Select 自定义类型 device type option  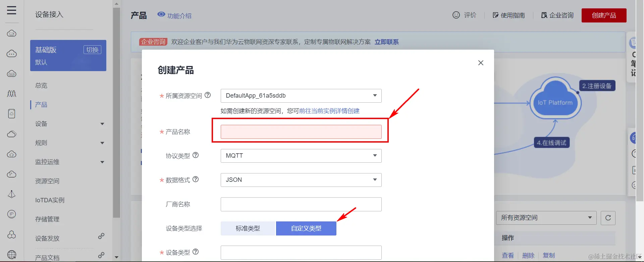306,228
